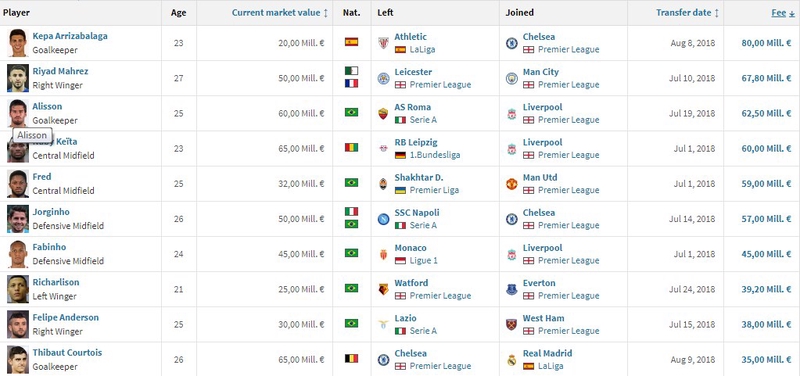Open Thibaut Courtois fee of 35,00 Mill.
800x376 pixels.
[767, 360]
